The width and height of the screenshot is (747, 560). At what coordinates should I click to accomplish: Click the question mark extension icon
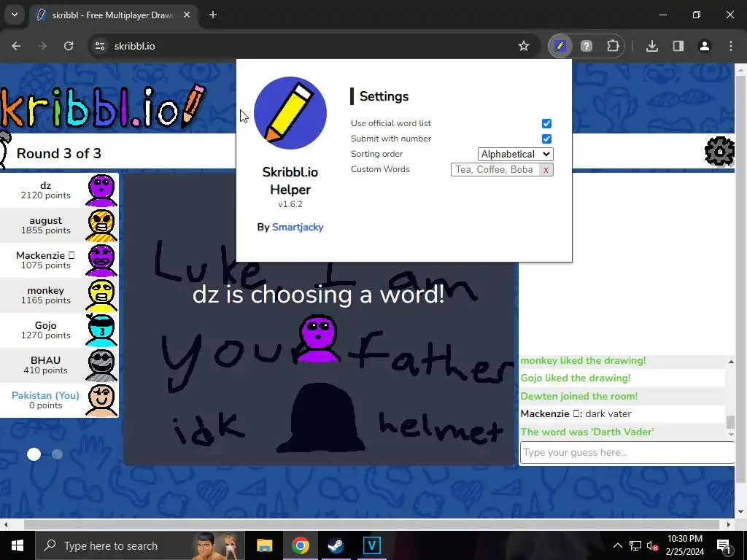586,46
